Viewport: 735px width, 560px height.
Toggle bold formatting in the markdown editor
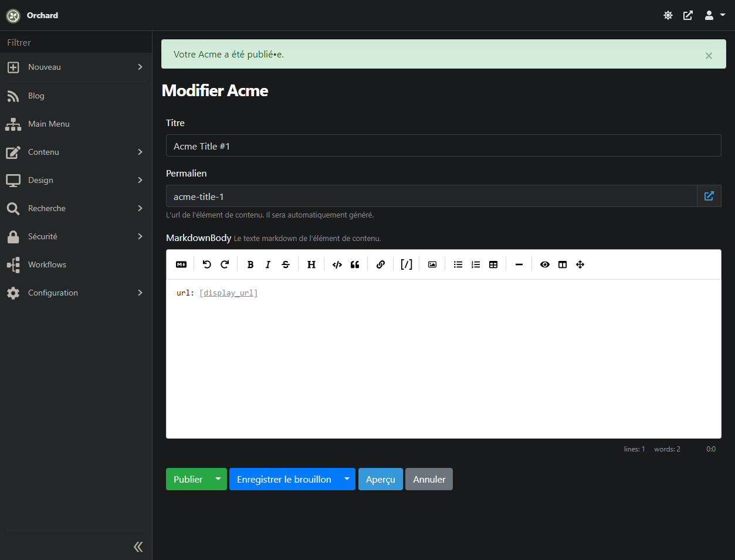click(x=250, y=264)
